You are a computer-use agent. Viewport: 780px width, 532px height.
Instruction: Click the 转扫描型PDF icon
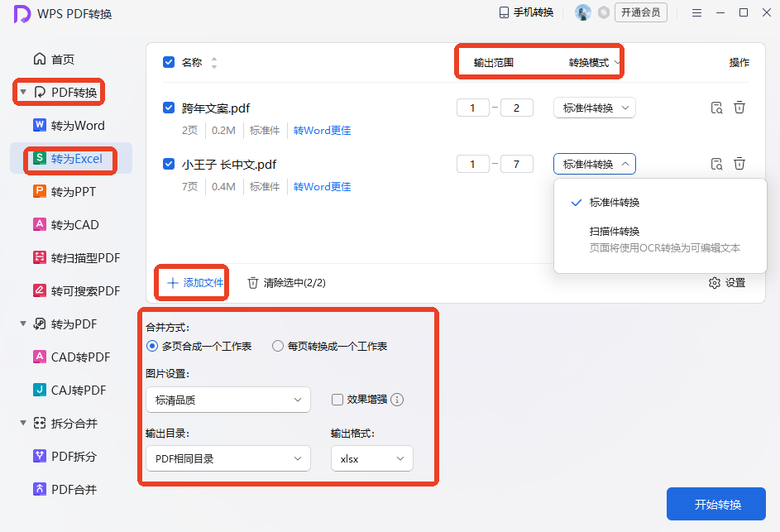pyautogui.click(x=40, y=257)
